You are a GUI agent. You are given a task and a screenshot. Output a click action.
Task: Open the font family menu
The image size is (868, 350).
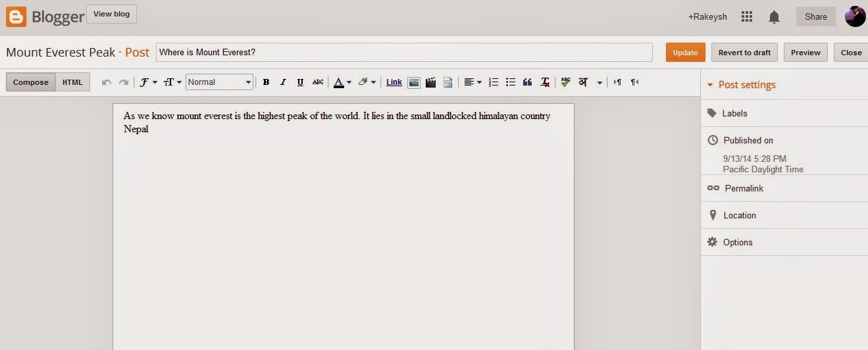coord(148,82)
